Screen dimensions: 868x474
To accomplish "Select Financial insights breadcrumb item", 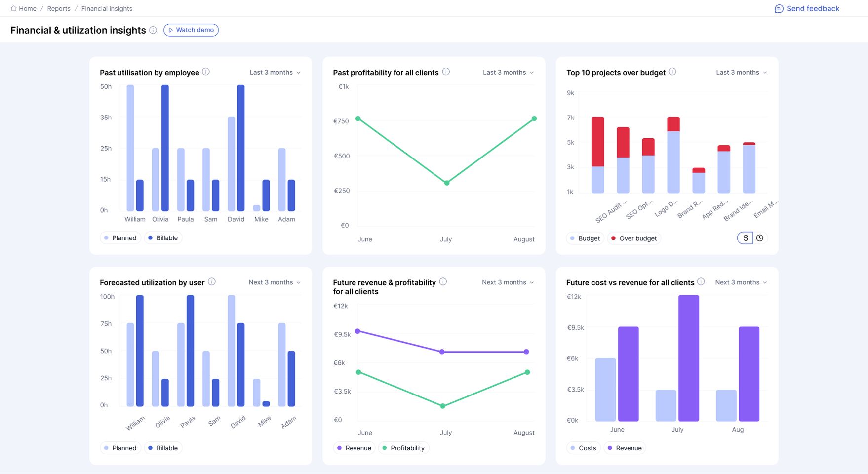I will tap(107, 8).
